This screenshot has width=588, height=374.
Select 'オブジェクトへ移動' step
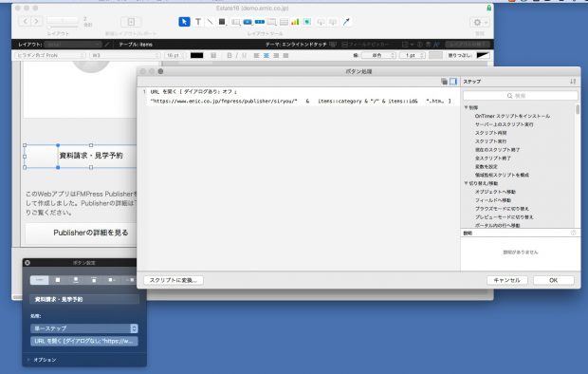point(495,192)
